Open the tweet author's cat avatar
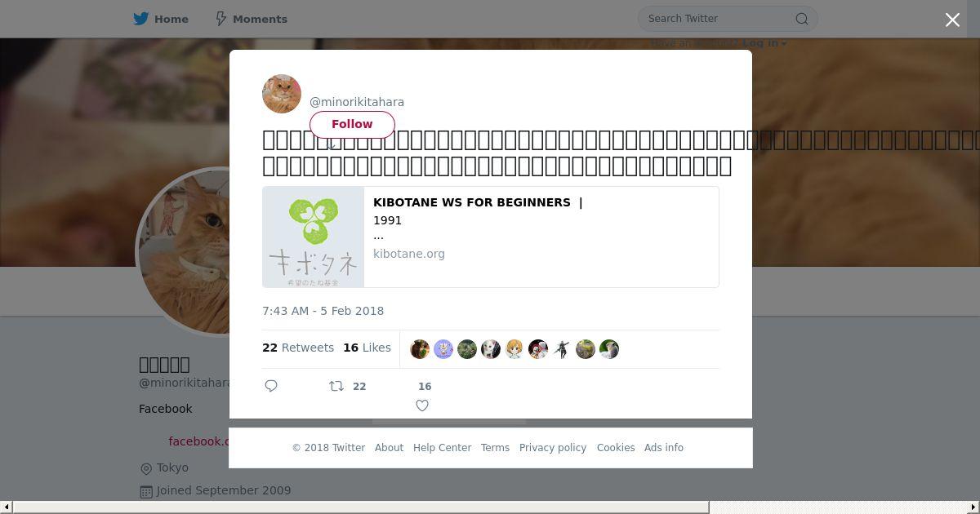The height and width of the screenshot is (514, 980). point(282,94)
